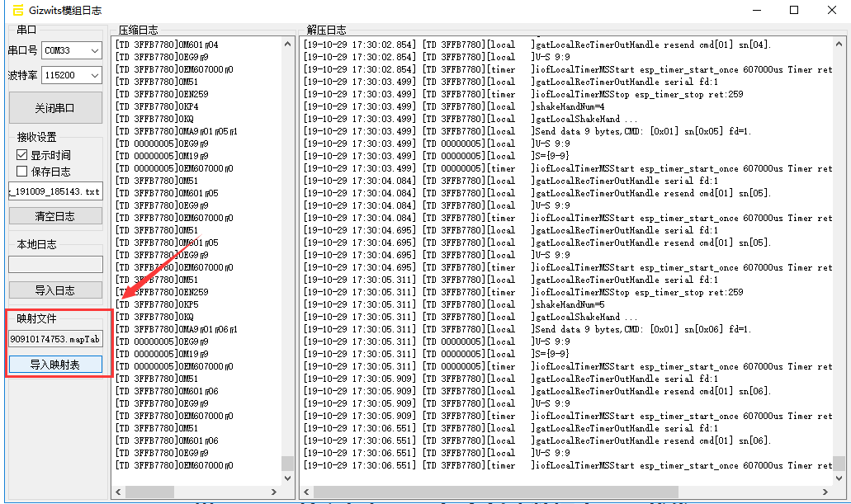This screenshot has width=851, height=504.
Task: Click the mapTab mapping file path field
Action: pos(55,339)
